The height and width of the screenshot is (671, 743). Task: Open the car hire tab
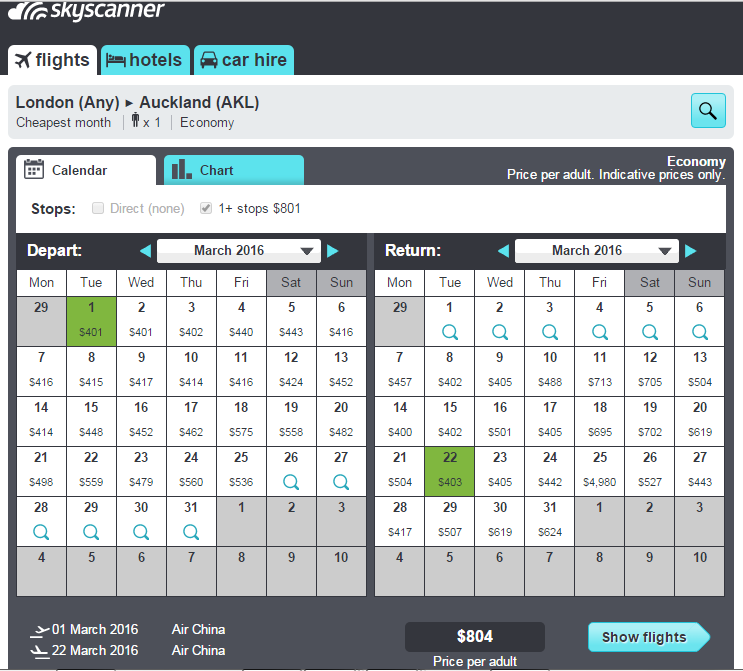click(244, 60)
